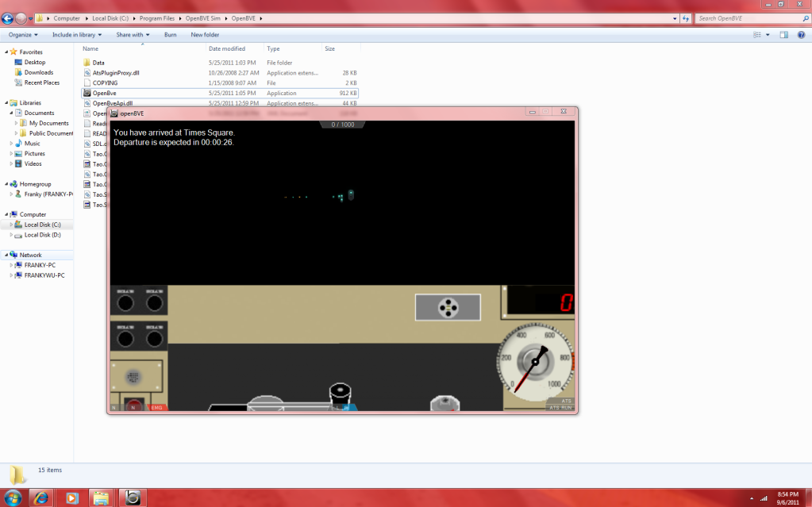This screenshot has height=507, width=812.
Task: Click the Explorer Forward arrow button
Action: point(21,18)
